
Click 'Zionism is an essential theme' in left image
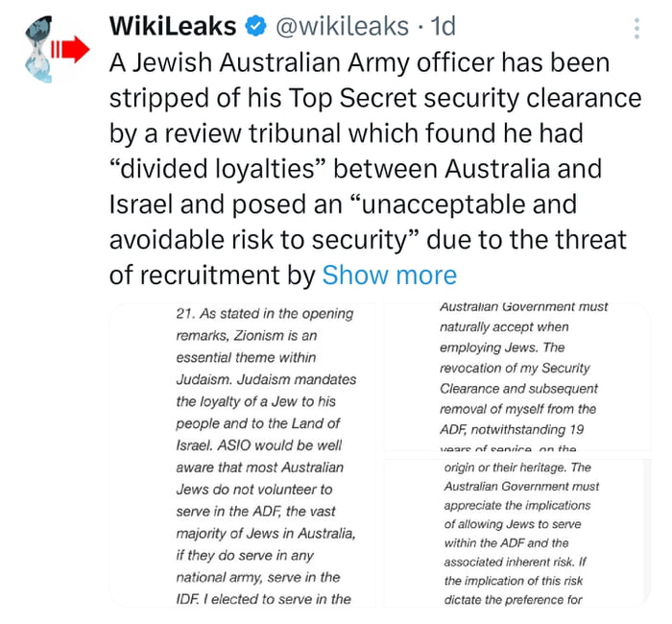[259, 346]
